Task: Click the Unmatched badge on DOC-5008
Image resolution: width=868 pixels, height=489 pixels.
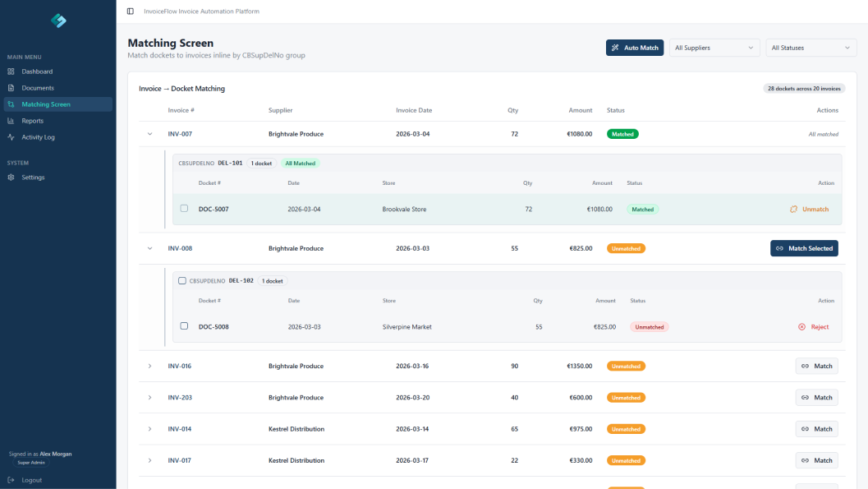Action: [x=650, y=327]
